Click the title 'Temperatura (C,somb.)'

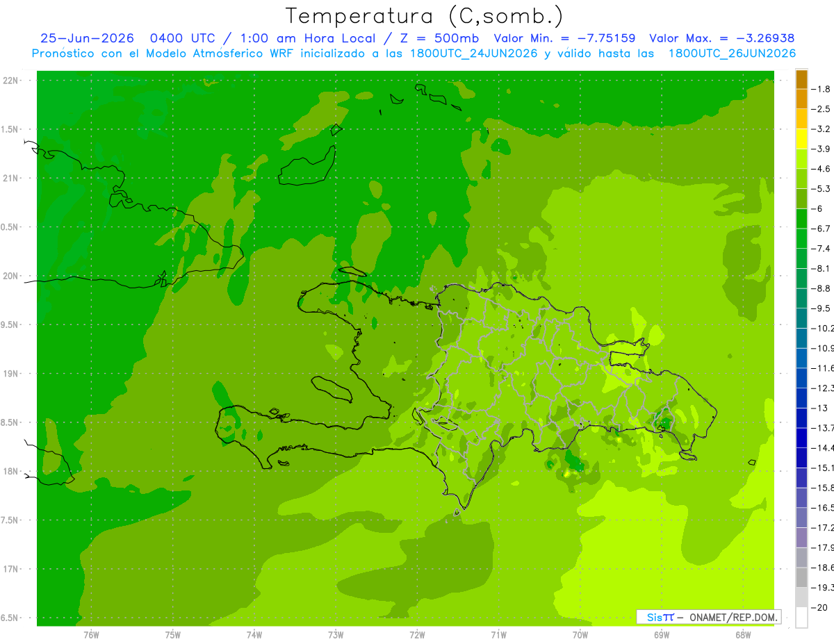click(x=425, y=15)
